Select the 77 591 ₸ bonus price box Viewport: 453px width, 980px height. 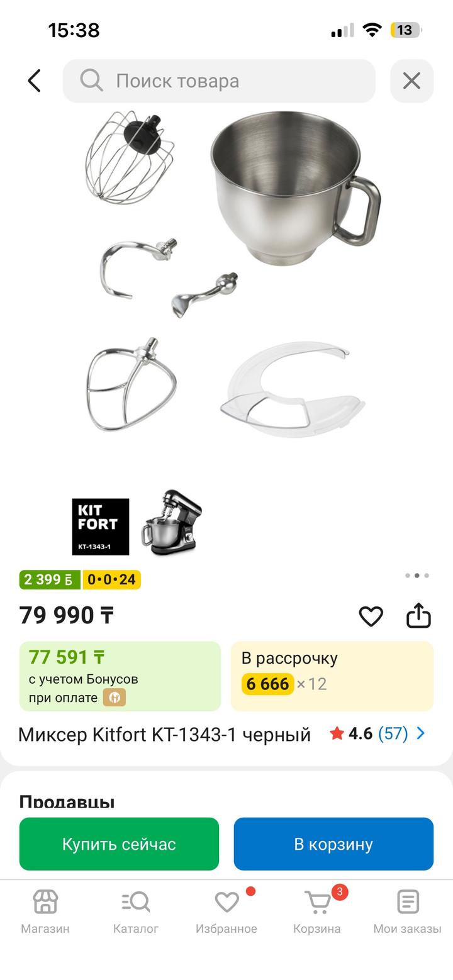point(120,676)
